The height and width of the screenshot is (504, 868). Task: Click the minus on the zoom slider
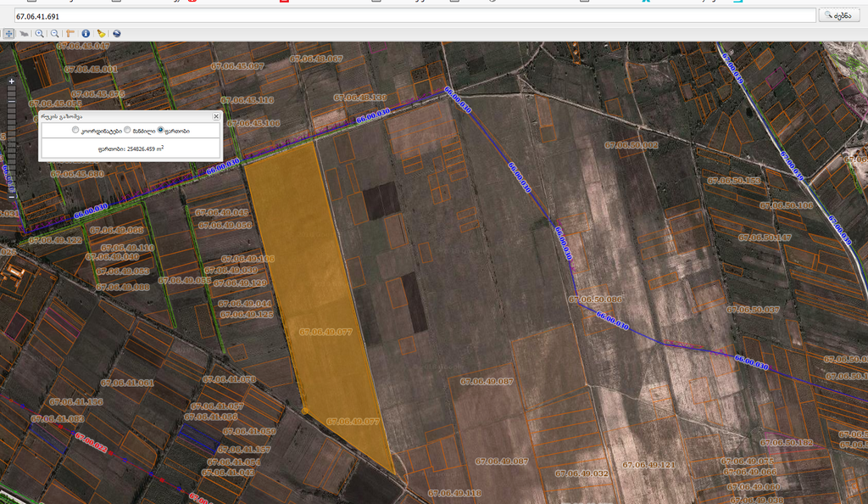pyautogui.click(x=11, y=197)
